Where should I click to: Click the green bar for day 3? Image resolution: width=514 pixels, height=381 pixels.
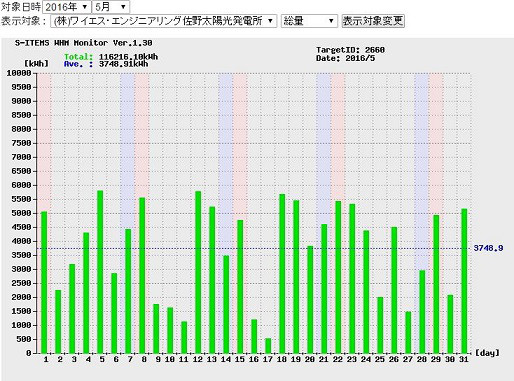(x=72, y=309)
